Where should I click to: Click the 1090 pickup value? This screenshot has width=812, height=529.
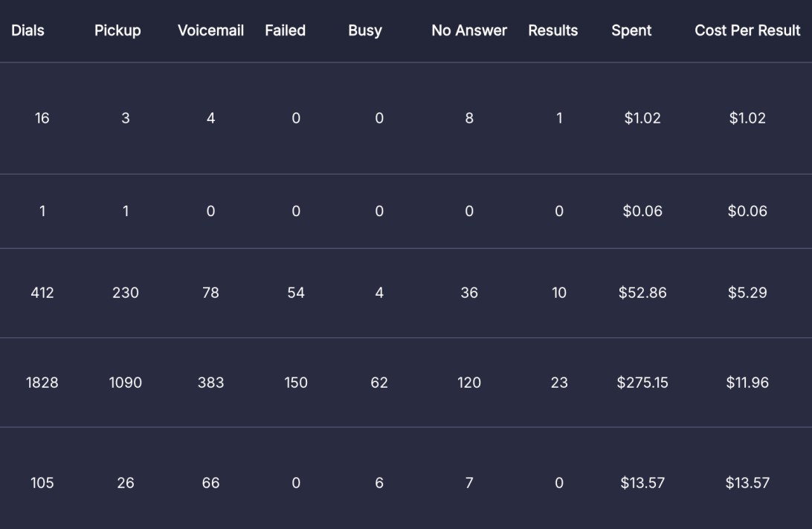(126, 383)
